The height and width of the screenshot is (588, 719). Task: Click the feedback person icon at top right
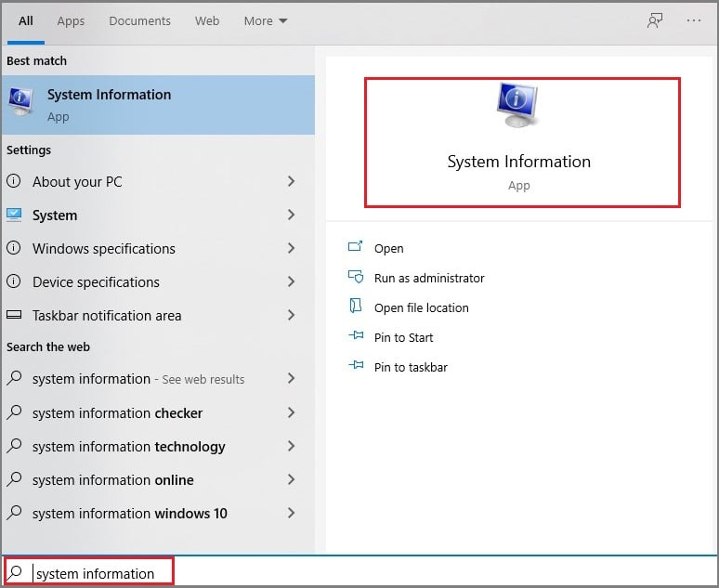click(655, 20)
